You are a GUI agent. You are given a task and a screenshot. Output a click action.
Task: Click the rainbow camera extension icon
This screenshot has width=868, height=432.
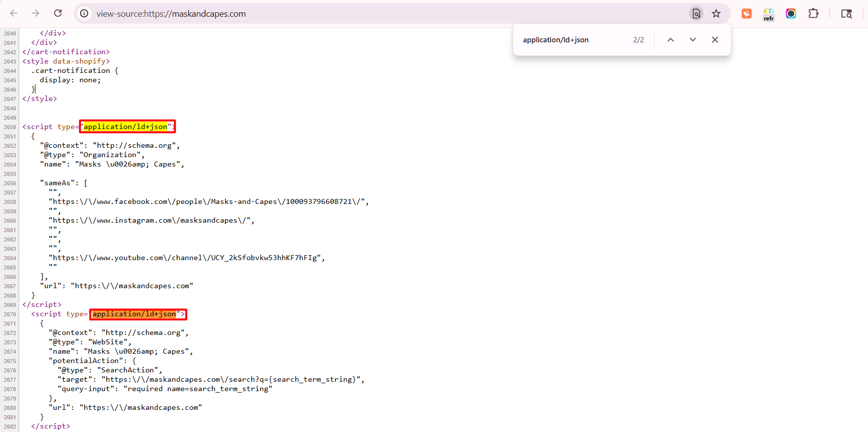[791, 13]
